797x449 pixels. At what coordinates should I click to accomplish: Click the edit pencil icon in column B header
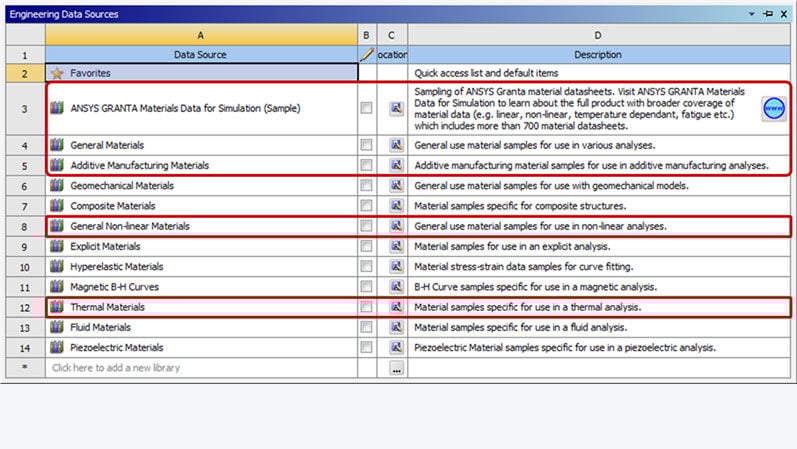point(367,54)
